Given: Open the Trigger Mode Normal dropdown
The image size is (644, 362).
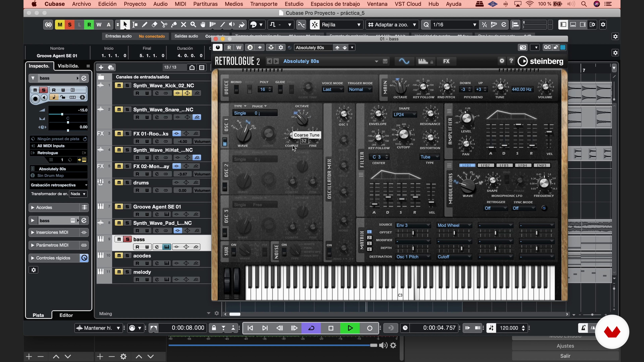Looking at the screenshot, I should coord(360,89).
